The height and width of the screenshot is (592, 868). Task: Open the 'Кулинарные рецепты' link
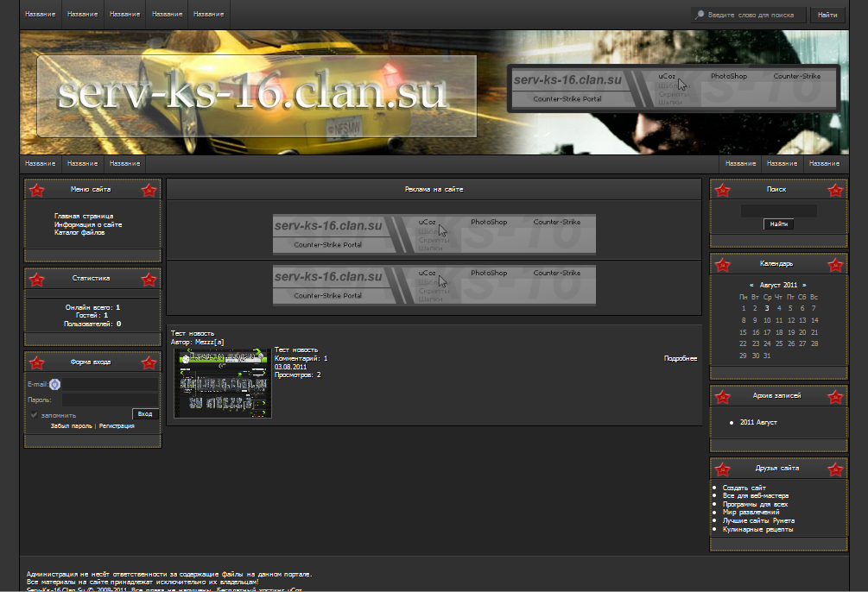tap(757, 530)
